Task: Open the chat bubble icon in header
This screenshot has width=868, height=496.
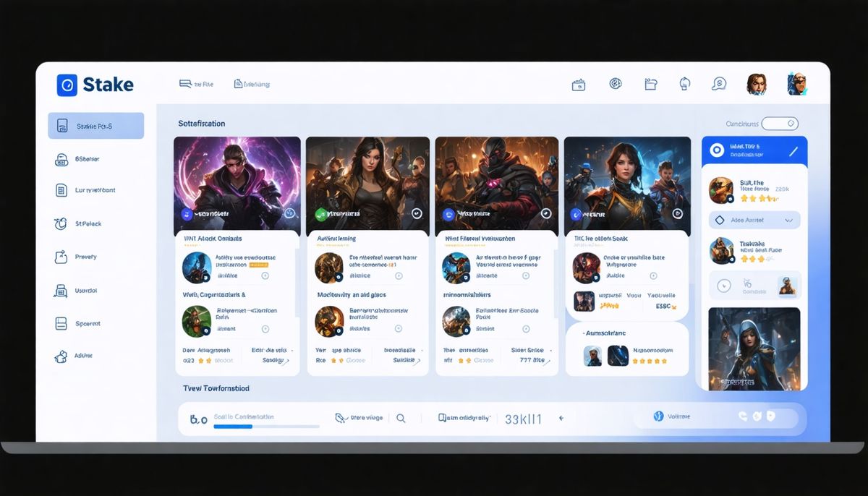Action: pos(718,84)
